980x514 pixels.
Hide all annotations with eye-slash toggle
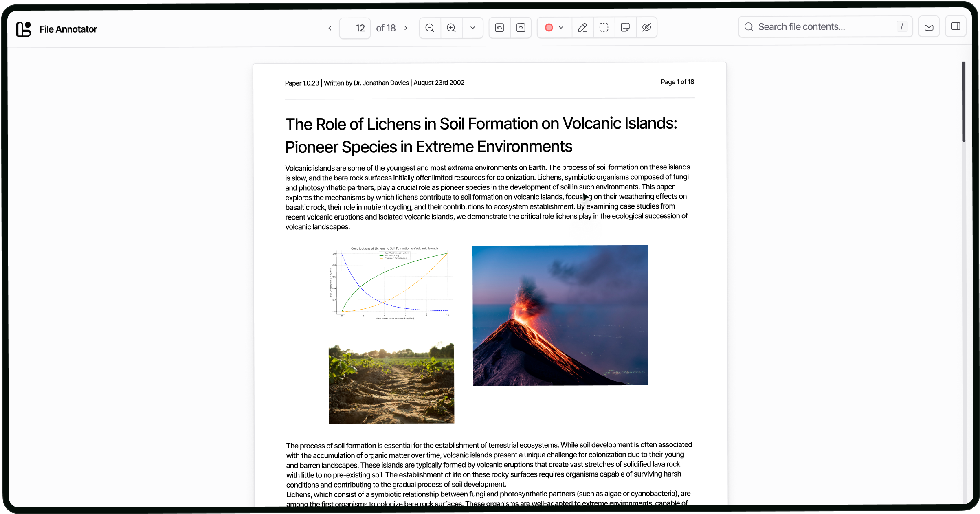tap(647, 28)
